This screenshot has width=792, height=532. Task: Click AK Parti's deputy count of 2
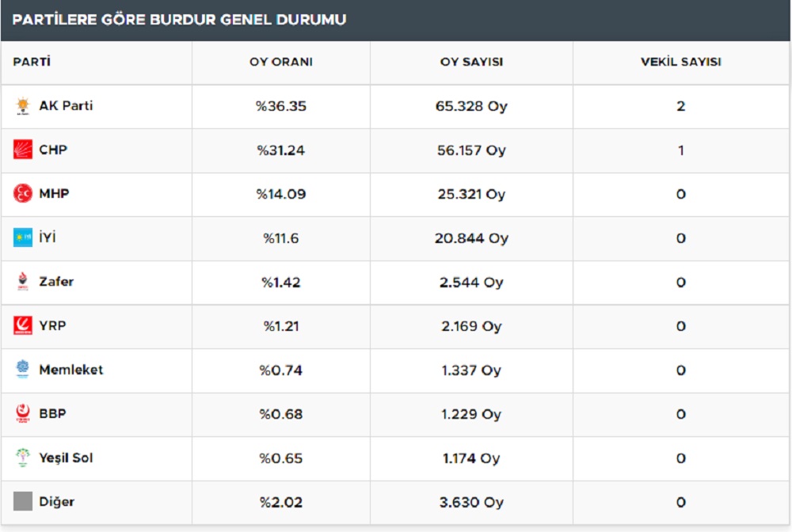pos(681,106)
